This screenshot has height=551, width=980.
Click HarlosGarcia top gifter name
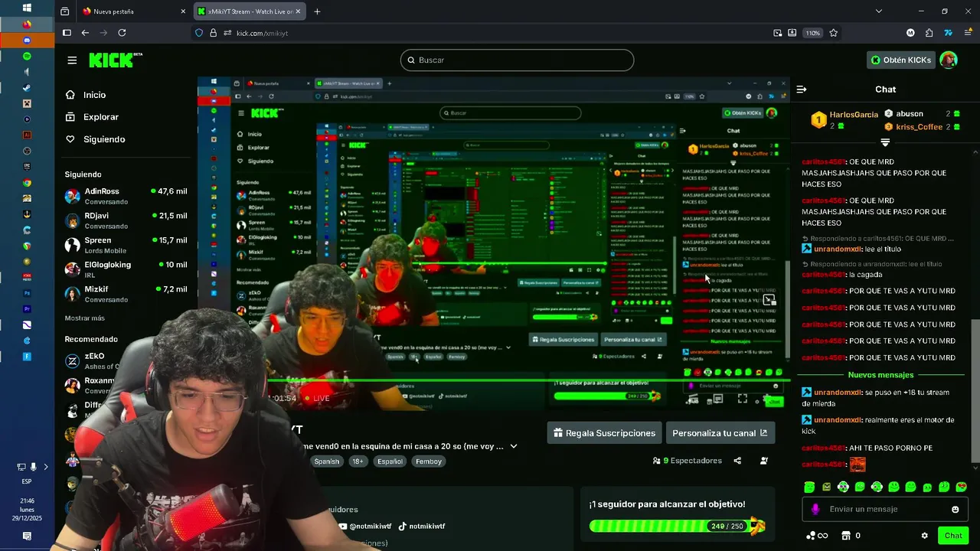coord(854,115)
